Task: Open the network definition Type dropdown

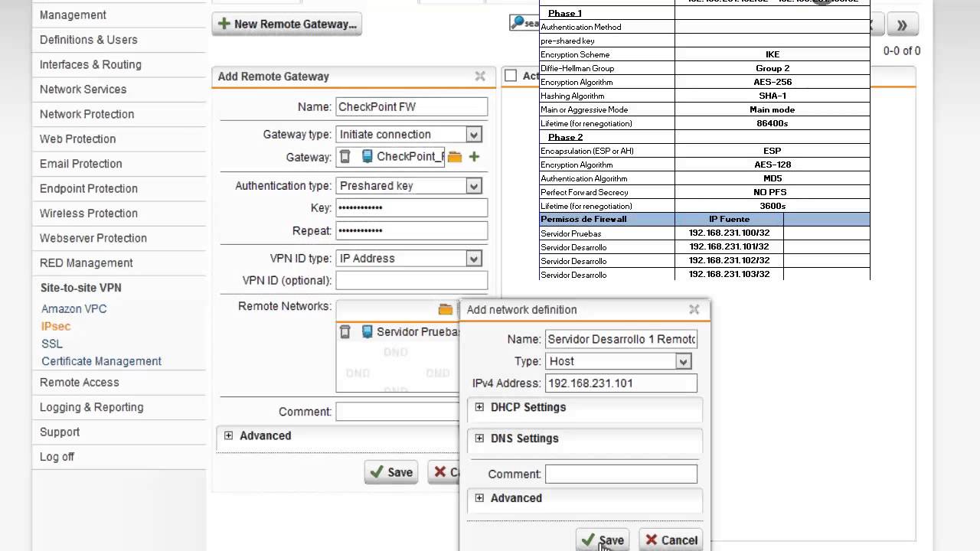Action: point(683,361)
